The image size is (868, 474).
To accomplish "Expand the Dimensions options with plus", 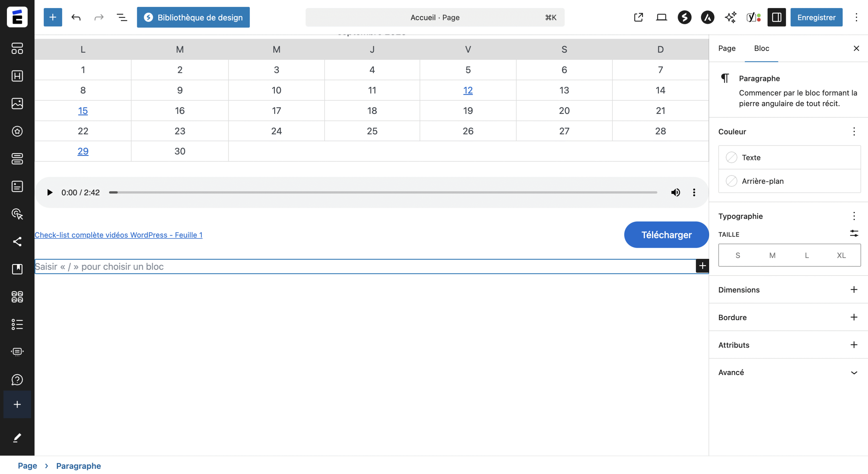I will pyautogui.click(x=854, y=290).
